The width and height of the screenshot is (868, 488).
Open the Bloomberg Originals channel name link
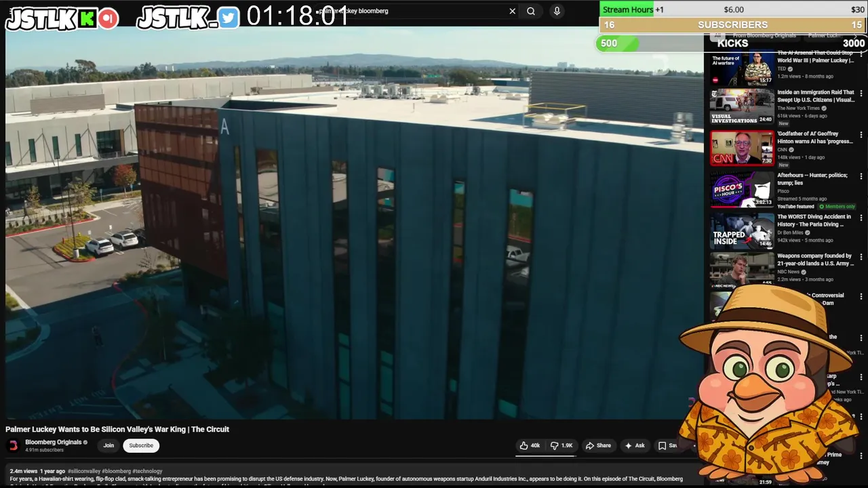53,442
